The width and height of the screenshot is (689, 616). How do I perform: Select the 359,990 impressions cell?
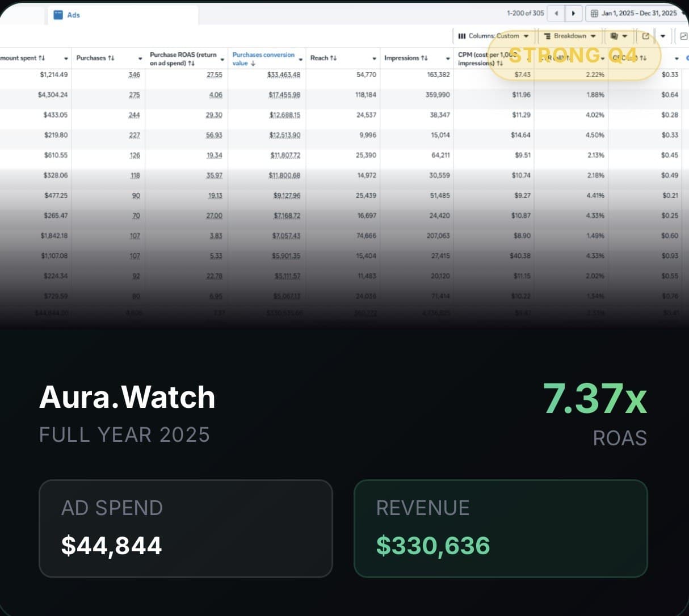438,95
